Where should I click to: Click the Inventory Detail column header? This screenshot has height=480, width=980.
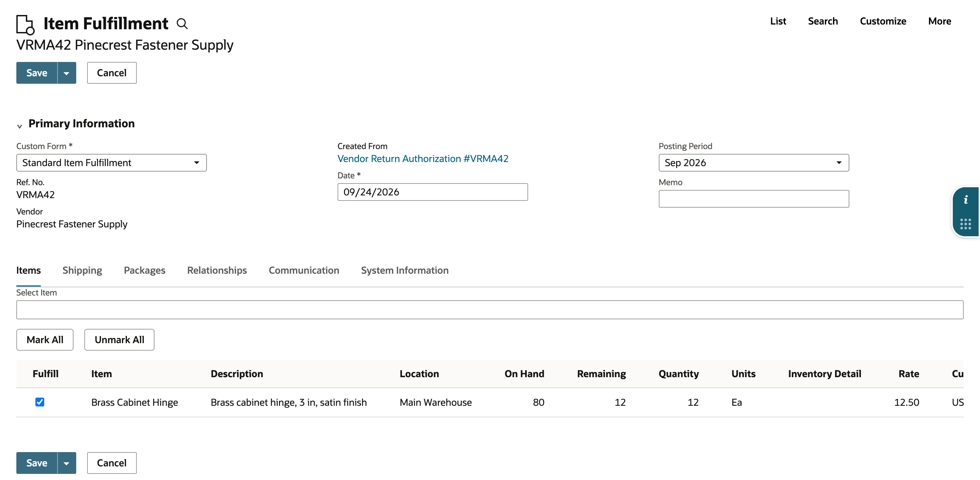pos(824,373)
